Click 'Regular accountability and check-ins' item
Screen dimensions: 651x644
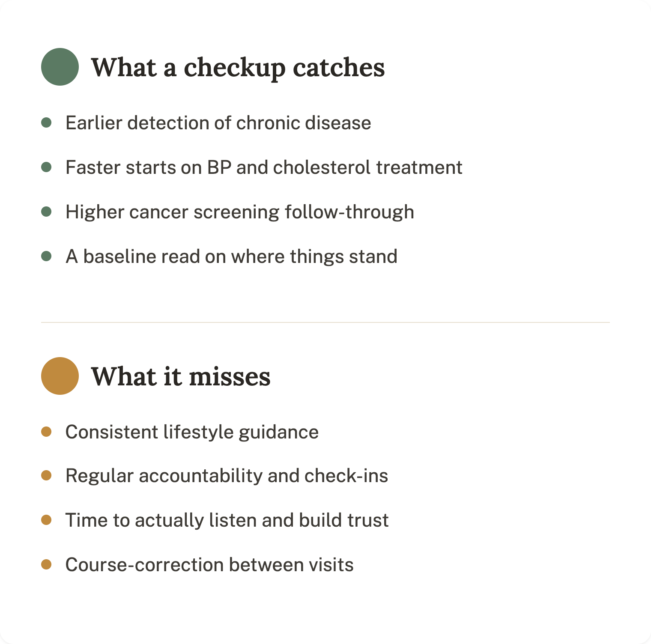pos(227,476)
